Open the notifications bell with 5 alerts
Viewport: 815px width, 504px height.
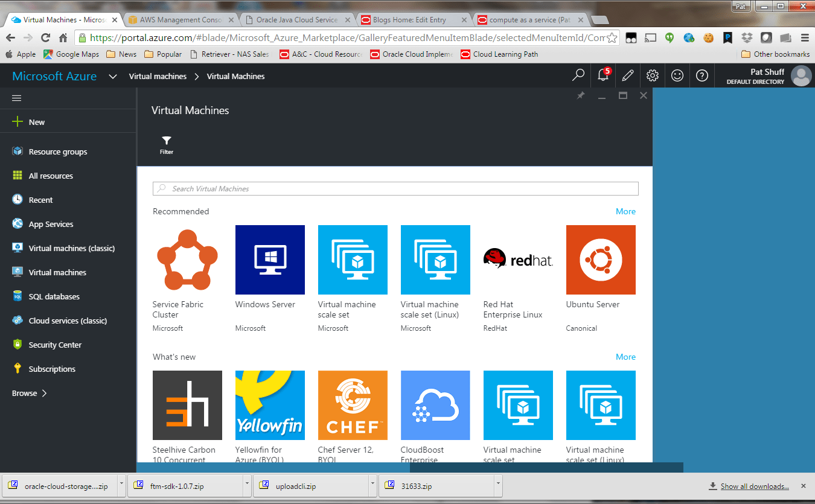coord(603,75)
